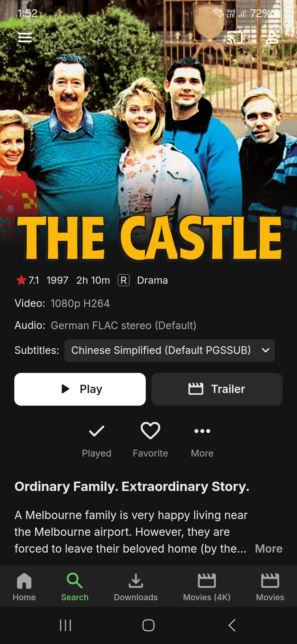297x644 pixels.
Task: Open Android recent apps button
Action: coord(65,625)
